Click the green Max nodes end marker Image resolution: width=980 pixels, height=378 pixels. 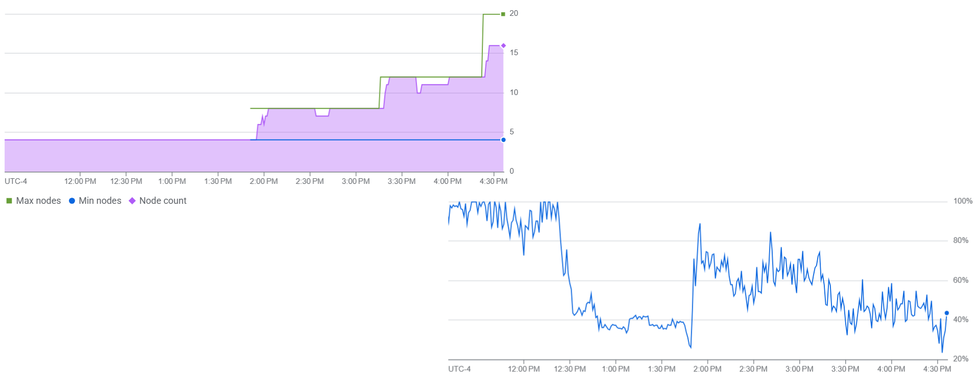pos(503,14)
